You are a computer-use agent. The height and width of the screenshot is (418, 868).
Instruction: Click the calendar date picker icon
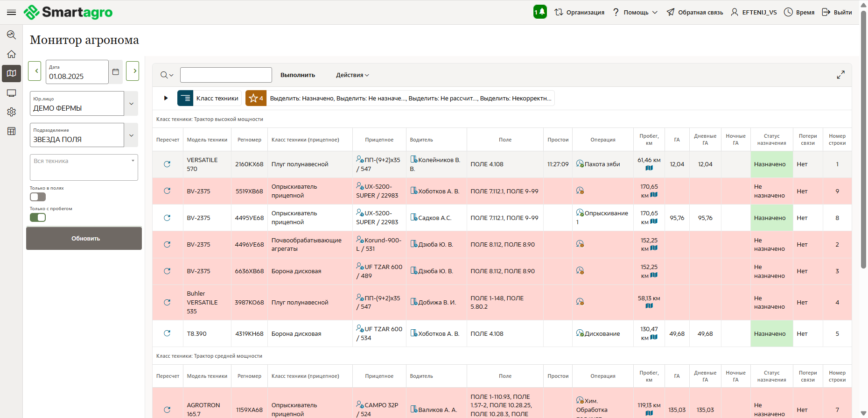point(116,72)
